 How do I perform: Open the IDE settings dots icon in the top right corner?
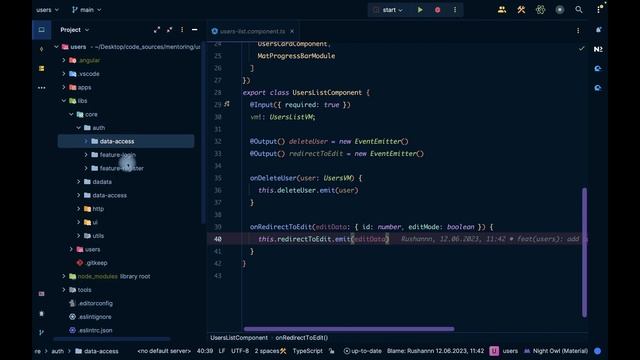[x=599, y=10]
